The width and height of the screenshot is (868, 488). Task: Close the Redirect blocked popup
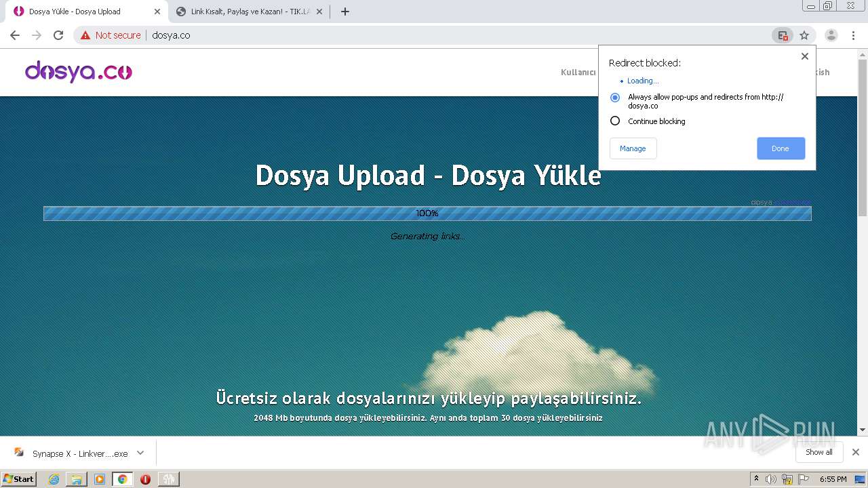pos(805,56)
